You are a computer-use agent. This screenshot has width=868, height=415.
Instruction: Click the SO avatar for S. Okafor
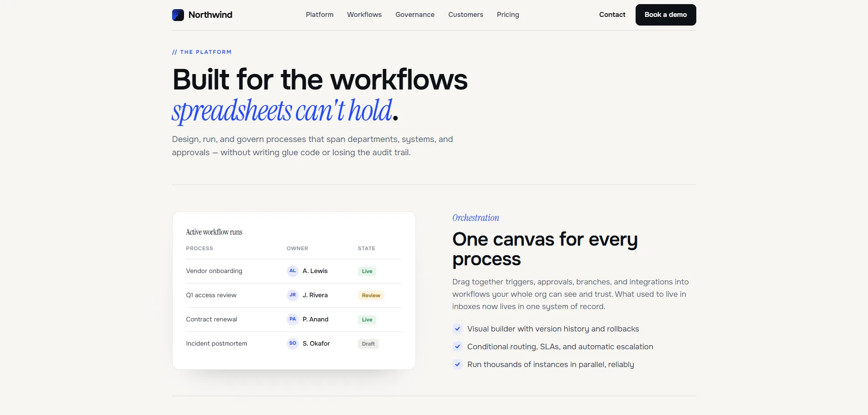[x=293, y=344]
